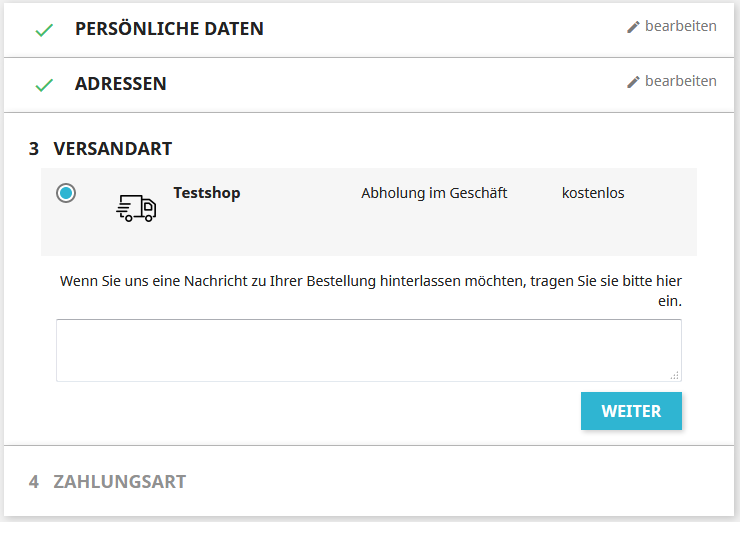Expand the Persönliche Daten section heading
This screenshot has width=747, height=533.
169,29
